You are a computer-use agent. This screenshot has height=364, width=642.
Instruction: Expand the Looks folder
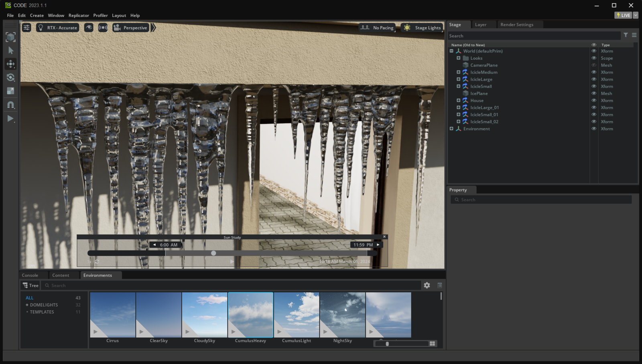[x=458, y=58]
